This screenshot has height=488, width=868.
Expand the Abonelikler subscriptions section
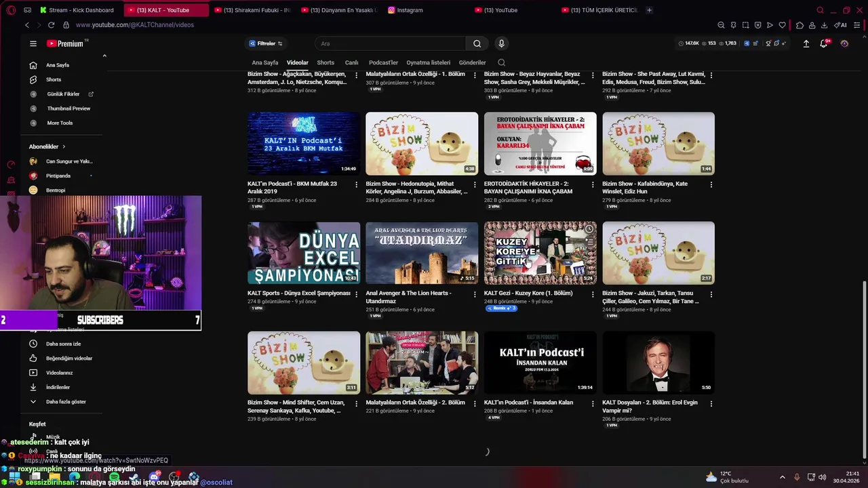tap(47, 146)
